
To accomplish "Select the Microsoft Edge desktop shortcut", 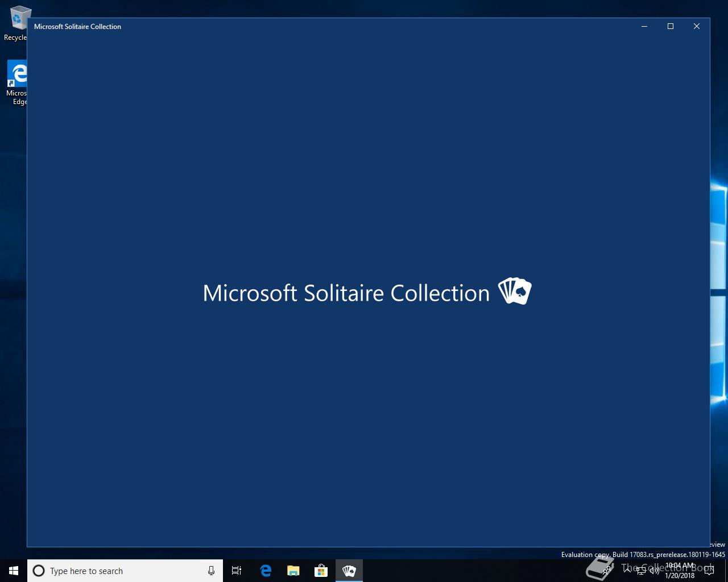I will pos(16,83).
